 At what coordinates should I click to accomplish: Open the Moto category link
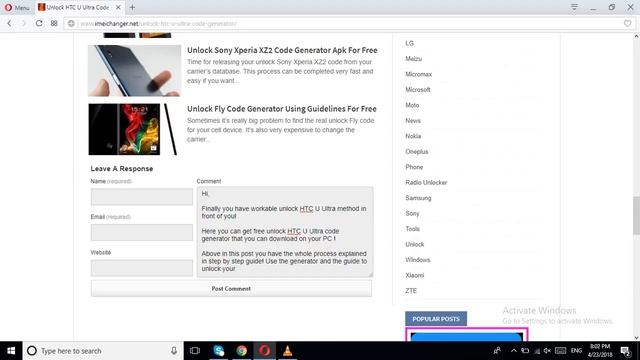tap(412, 105)
